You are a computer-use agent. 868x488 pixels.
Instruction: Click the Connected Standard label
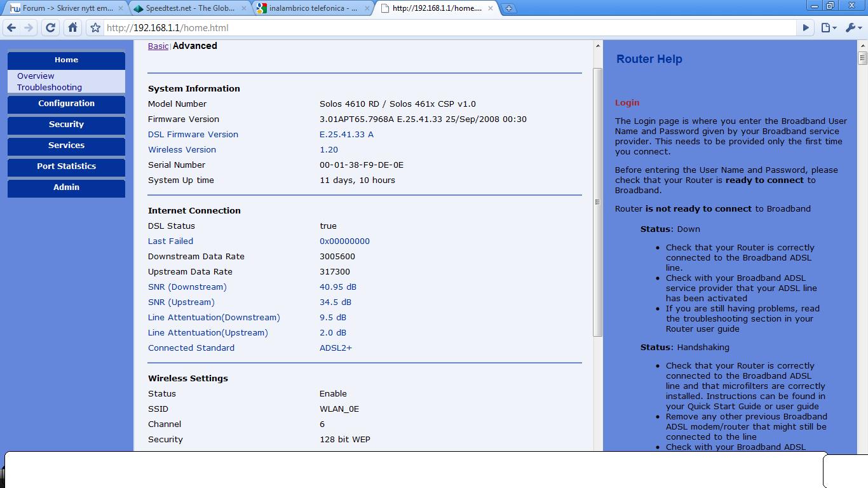pyautogui.click(x=191, y=348)
